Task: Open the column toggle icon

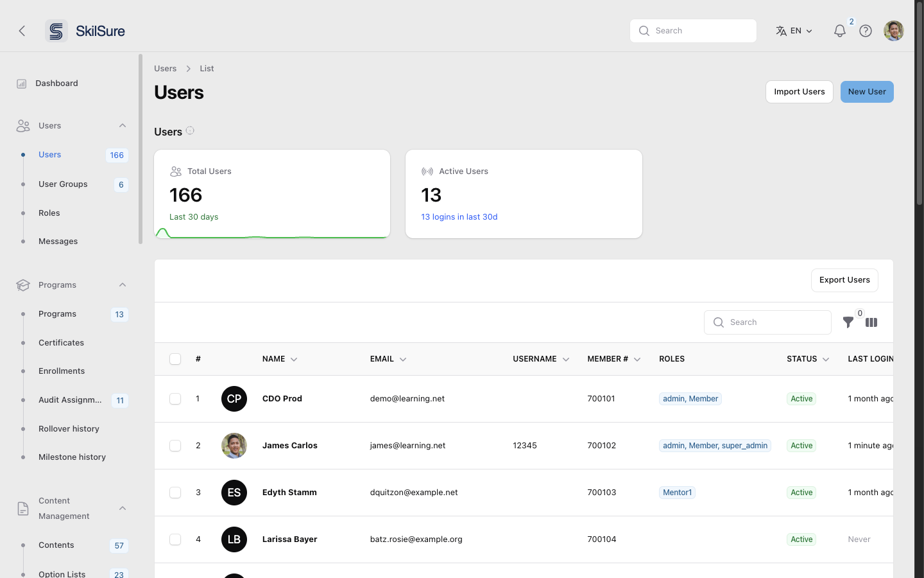Action: pos(871,322)
